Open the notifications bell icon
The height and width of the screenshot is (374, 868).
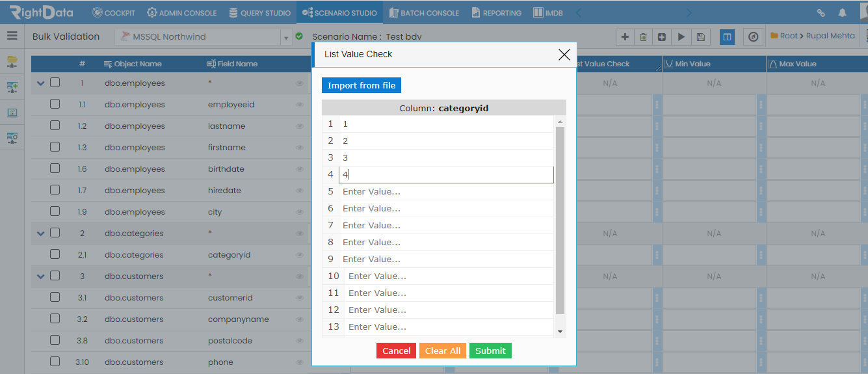click(x=843, y=12)
